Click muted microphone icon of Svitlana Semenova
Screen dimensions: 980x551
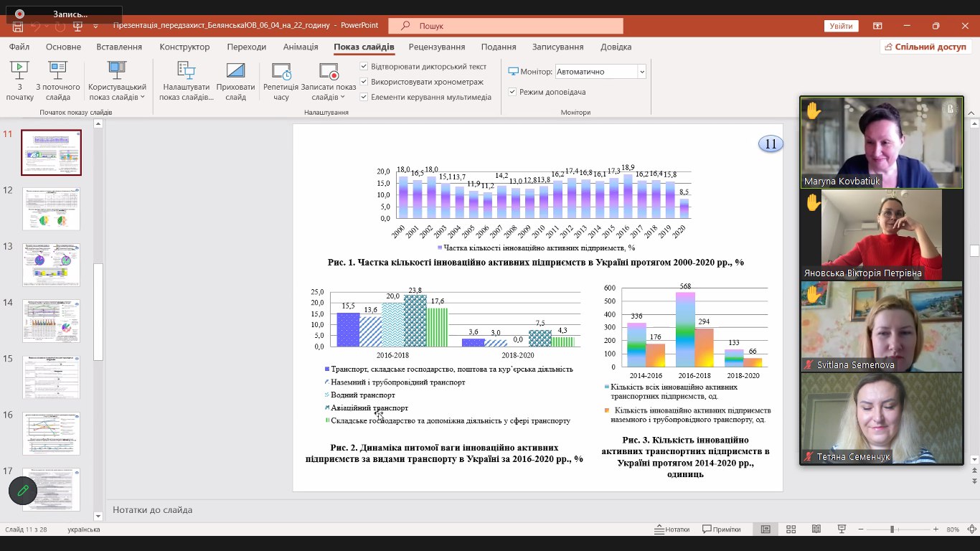pos(809,365)
